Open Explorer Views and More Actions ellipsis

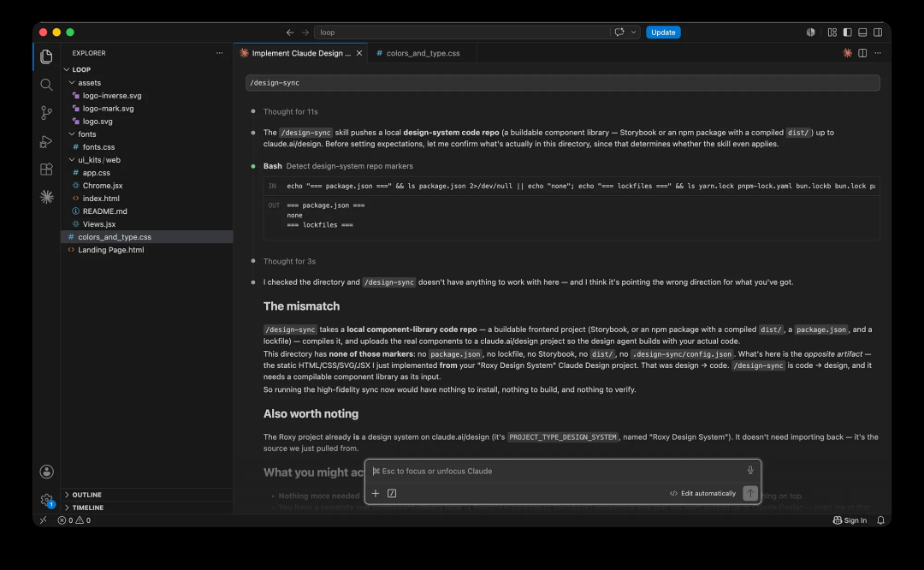(219, 53)
